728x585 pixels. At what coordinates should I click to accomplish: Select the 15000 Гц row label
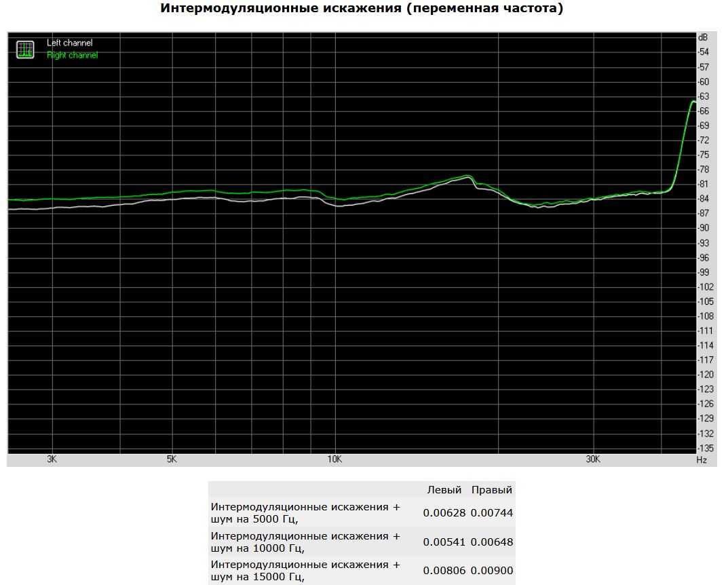point(305,571)
